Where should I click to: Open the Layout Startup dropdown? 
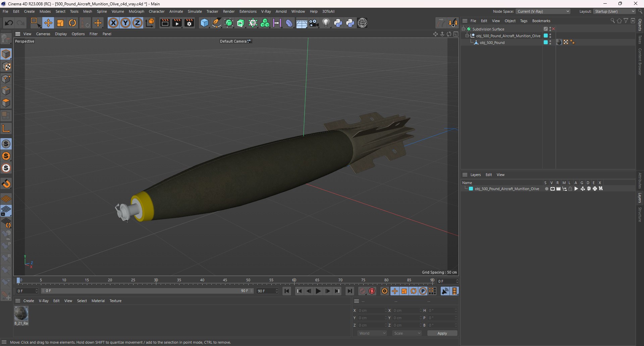pos(614,11)
